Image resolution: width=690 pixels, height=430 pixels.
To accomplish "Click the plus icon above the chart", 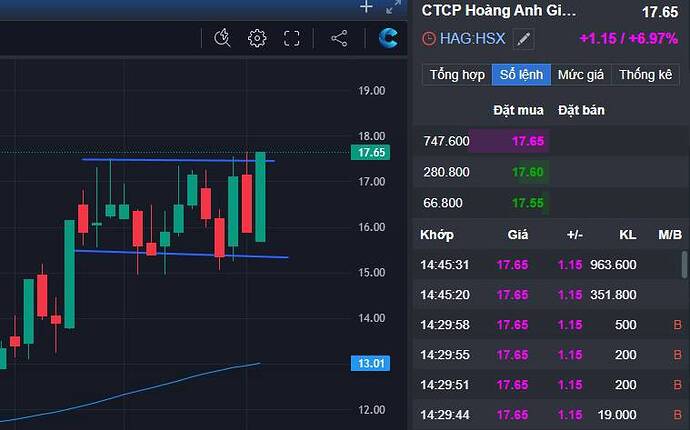I will point(366,7).
